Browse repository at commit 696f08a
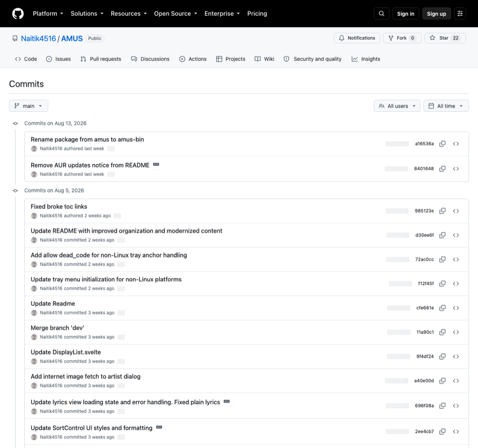This screenshot has height=448, width=478. pyautogui.click(x=456, y=406)
